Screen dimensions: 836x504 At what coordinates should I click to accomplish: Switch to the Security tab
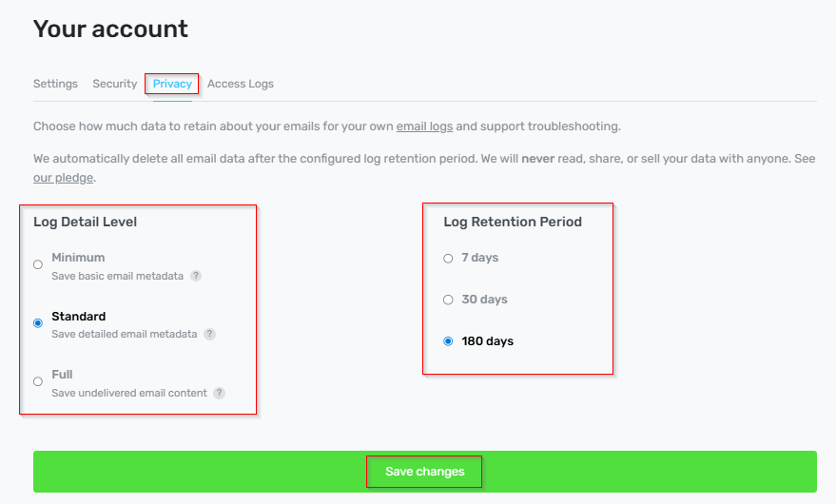115,84
